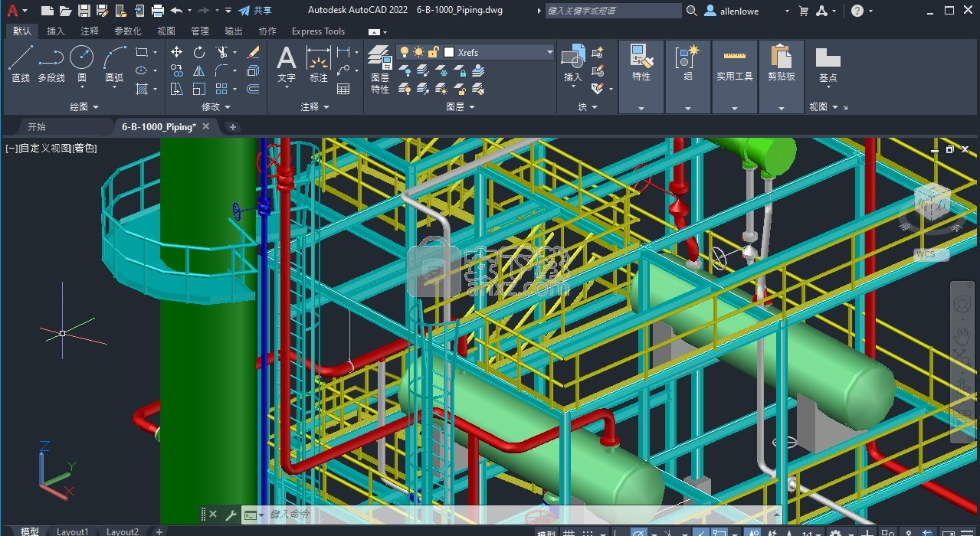Select the Arc (圆弧) tool
This screenshot has width=980, height=536.
coord(114,64)
